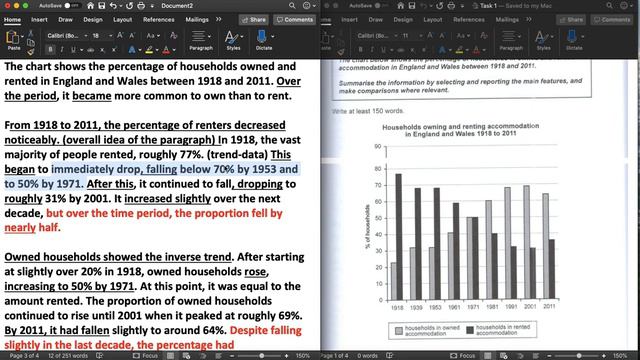This screenshot has width=640, height=360.
Task: Print Document2 with the printer icon
Action: click(141, 6)
